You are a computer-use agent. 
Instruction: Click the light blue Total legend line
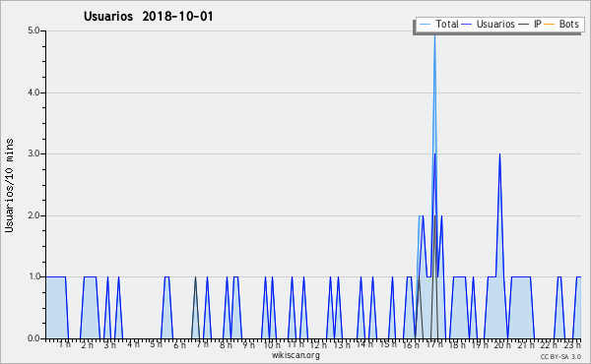pos(425,25)
